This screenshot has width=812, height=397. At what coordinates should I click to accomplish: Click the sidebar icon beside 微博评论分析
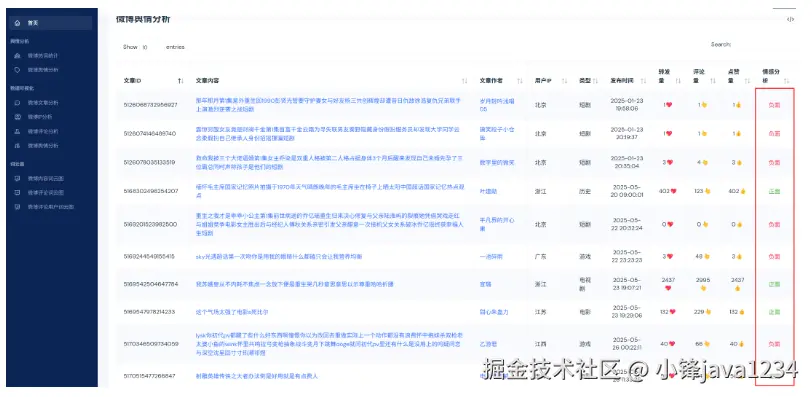18,131
